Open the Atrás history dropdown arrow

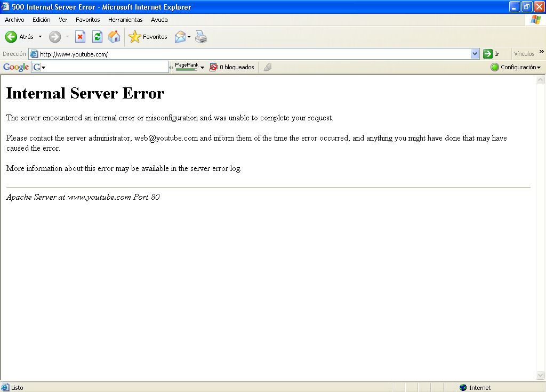coord(40,37)
